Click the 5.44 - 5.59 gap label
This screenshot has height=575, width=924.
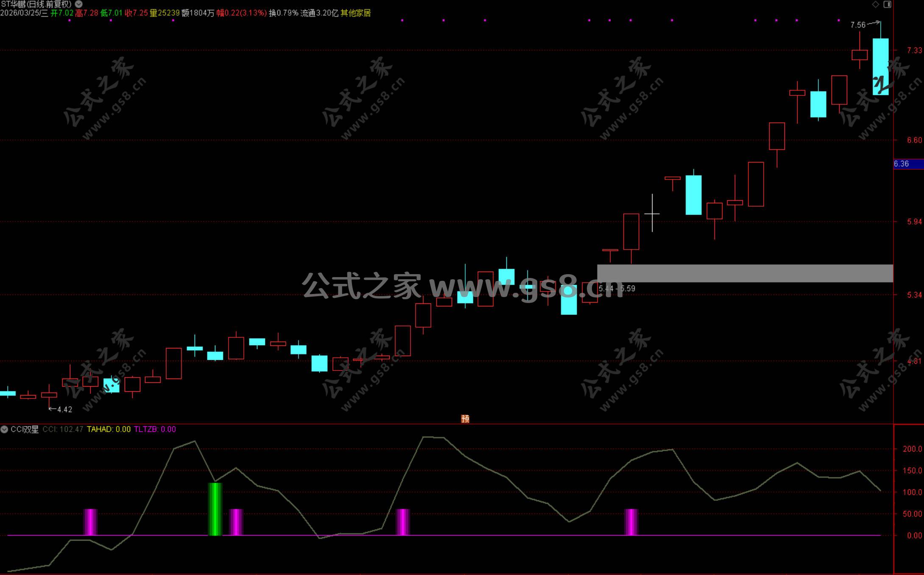click(x=617, y=289)
